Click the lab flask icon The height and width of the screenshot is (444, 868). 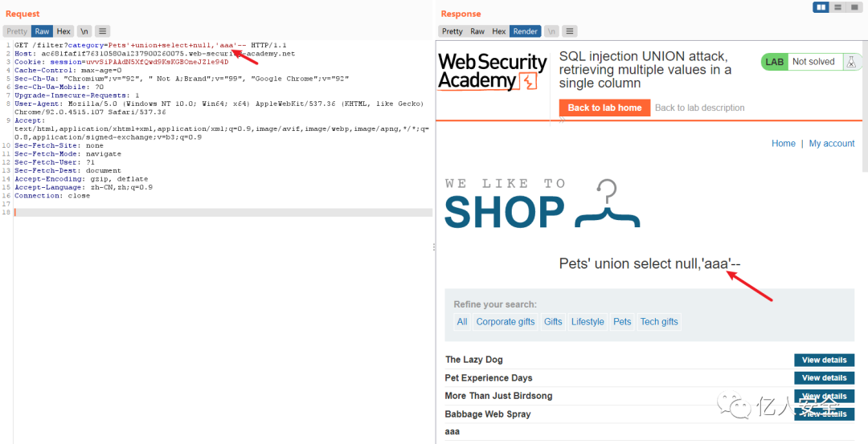pos(850,62)
